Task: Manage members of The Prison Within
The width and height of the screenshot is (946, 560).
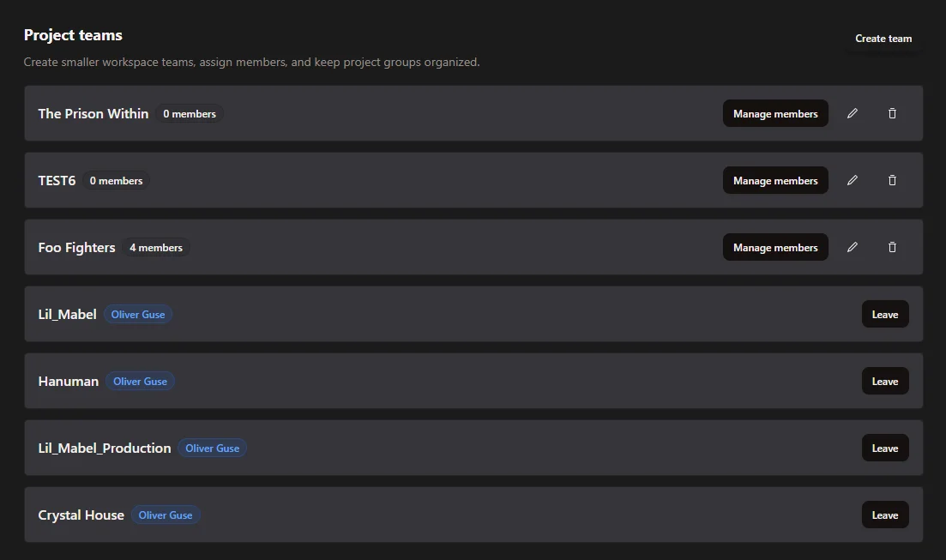Action: pyautogui.click(x=775, y=113)
